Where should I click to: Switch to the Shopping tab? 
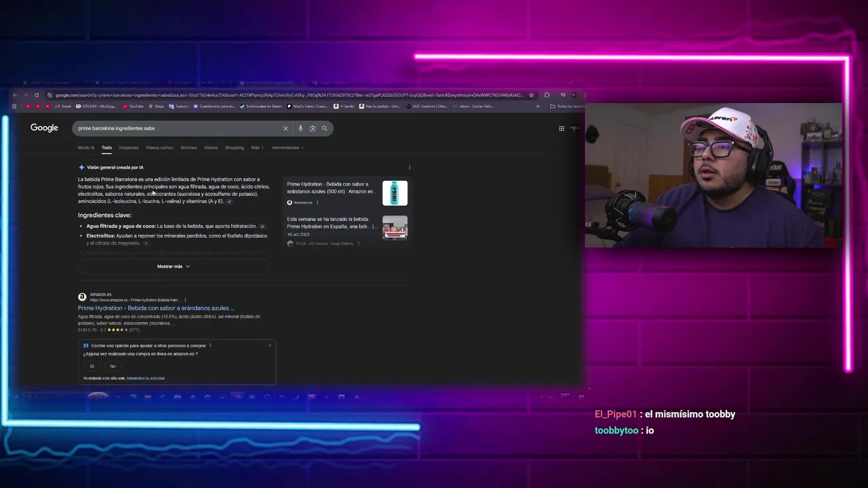click(234, 148)
